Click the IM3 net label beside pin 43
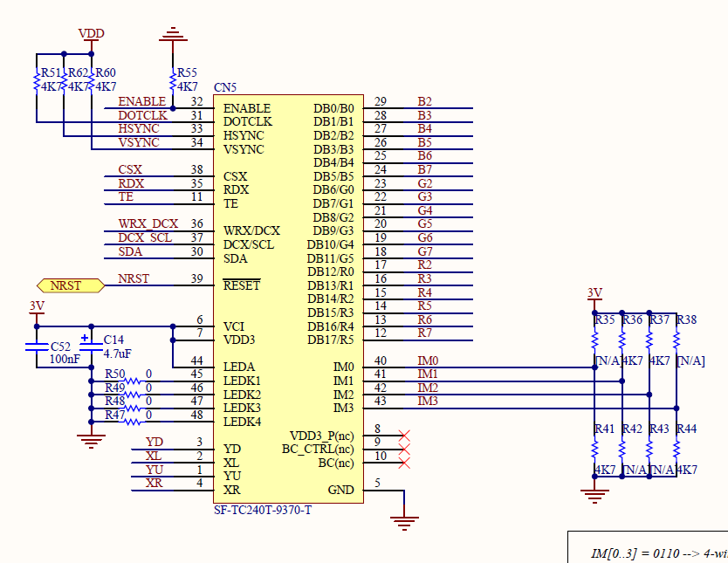728x563 pixels. tap(428, 401)
